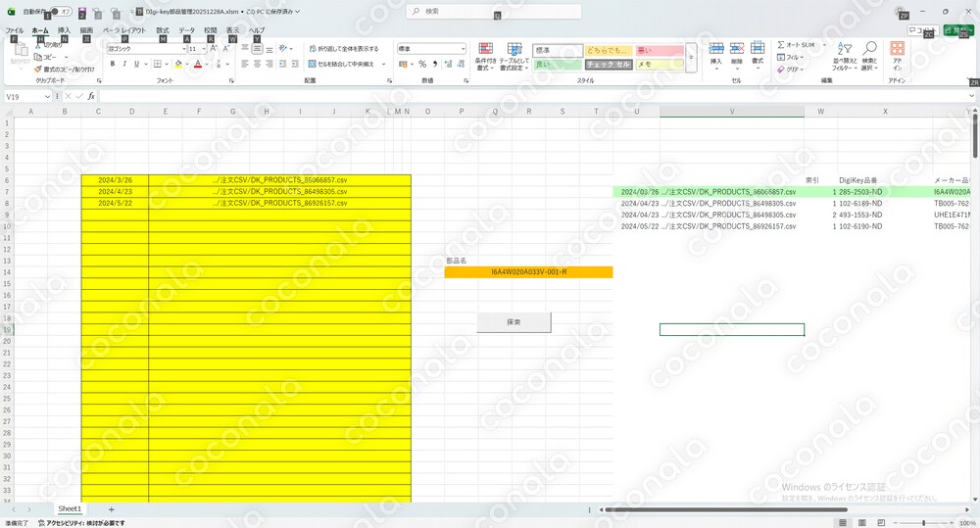Open the font size dropdown
This screenshot has height=528, width=980.
click(204, 49)
